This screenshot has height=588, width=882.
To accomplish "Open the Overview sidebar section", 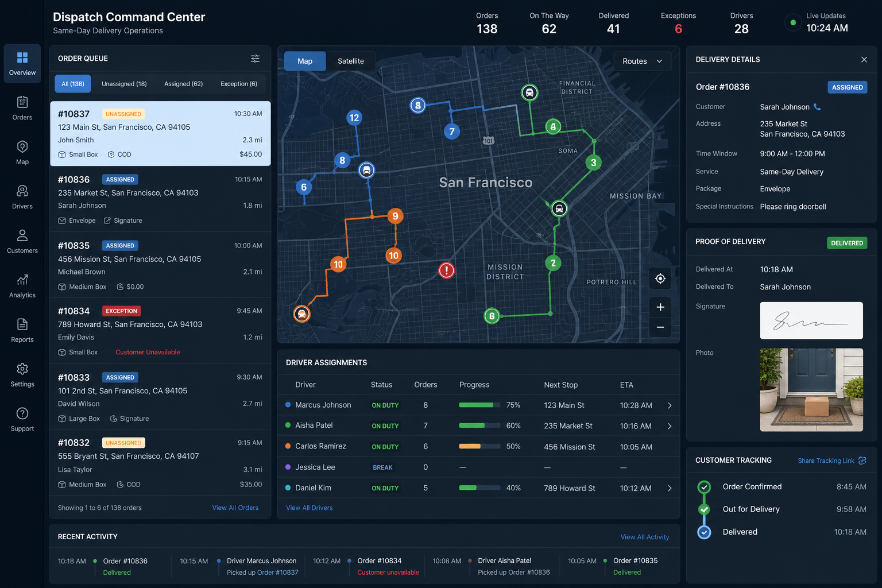I will [x=22, y=64].
